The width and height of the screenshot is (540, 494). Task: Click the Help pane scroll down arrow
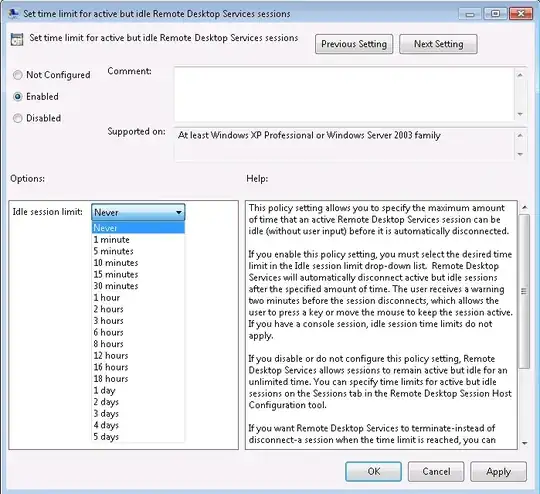[524, 443]
